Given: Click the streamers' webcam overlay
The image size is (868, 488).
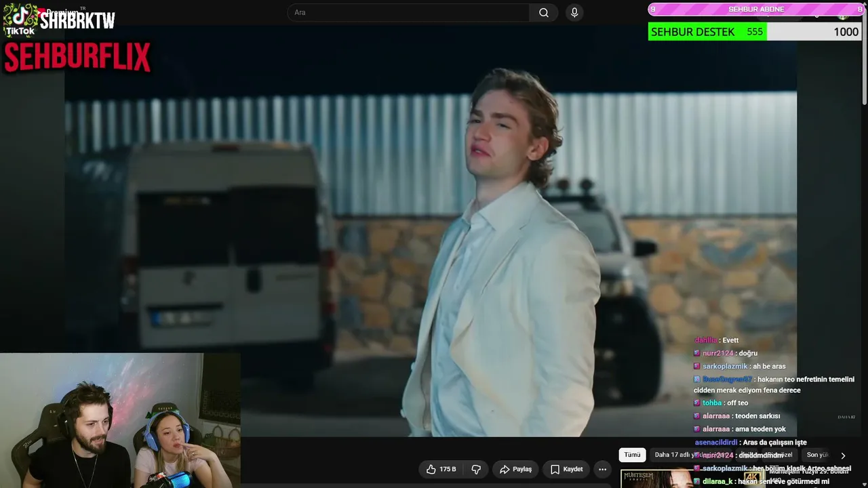Looking at the screenshot, I should (x=120, y=420).
